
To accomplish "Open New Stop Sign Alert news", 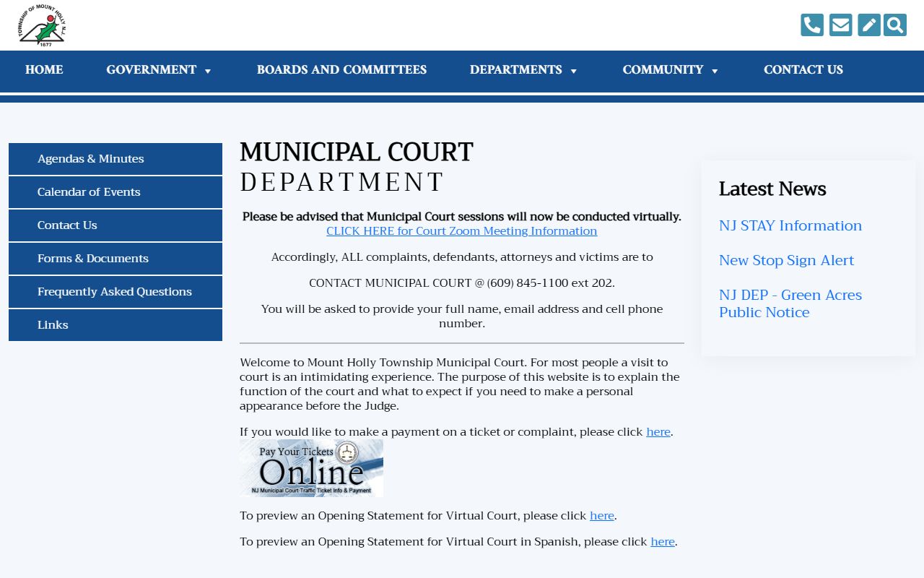I will 786,260.
